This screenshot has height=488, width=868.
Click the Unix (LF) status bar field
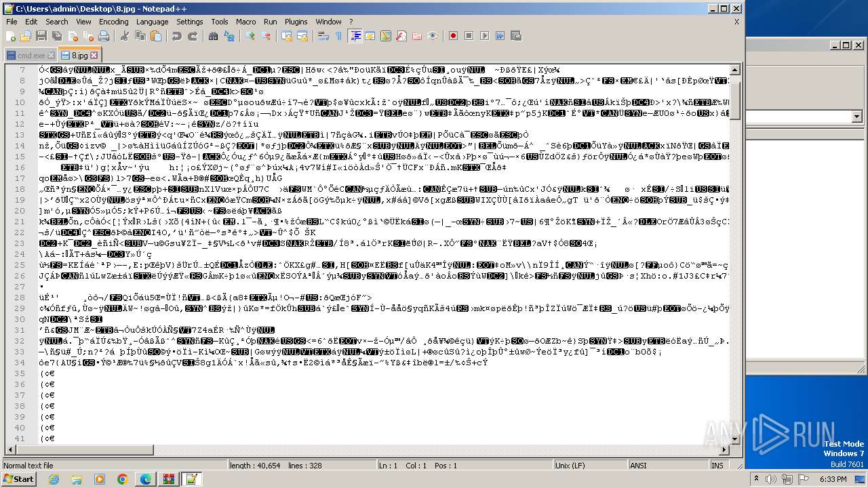point(591,466)
